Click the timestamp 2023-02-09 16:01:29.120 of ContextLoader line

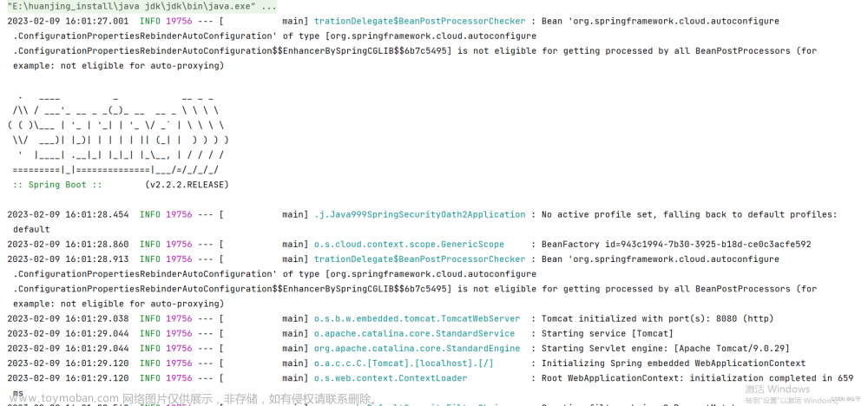point(68,379)
